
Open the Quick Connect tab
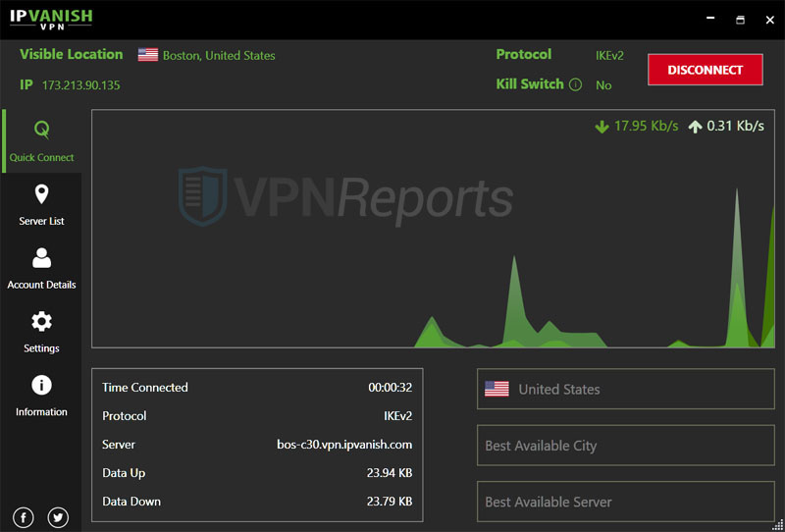41,141
